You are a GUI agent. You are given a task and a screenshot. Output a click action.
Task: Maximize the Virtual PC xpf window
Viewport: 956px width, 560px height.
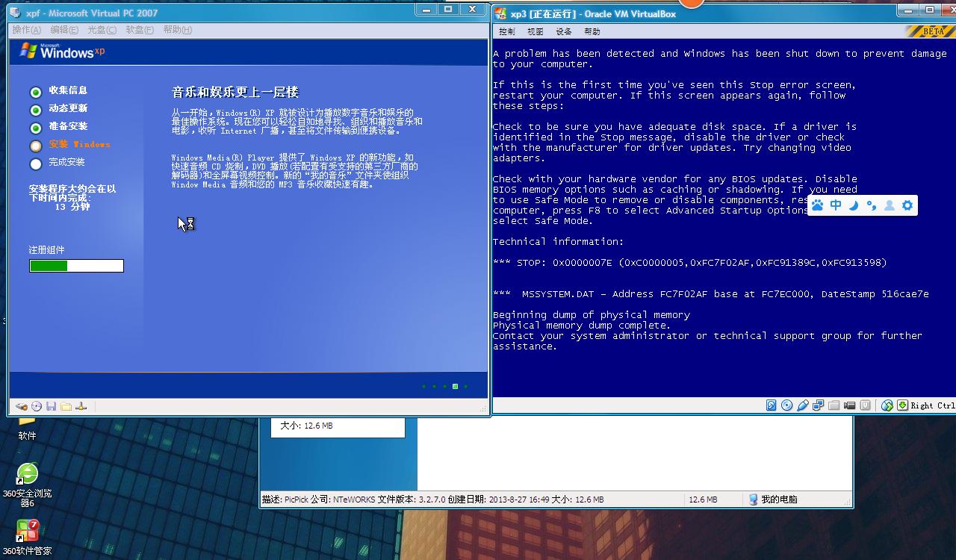point(449,10)
